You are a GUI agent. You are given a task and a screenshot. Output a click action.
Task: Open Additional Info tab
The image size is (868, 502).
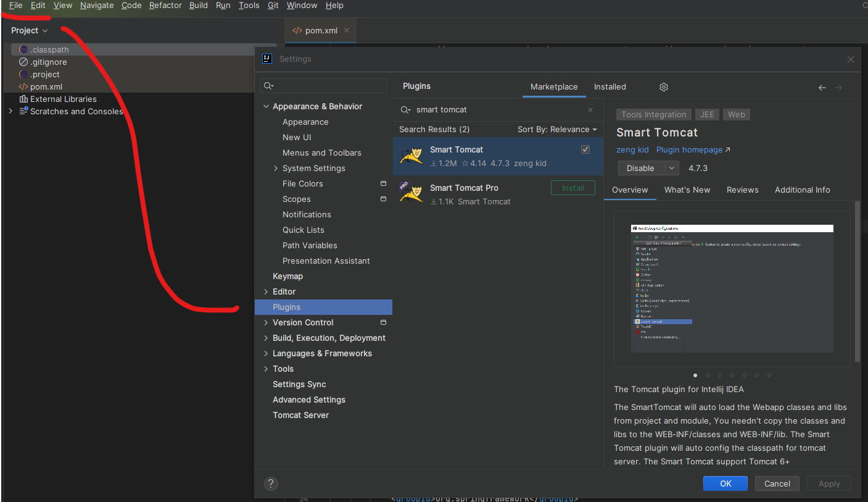[x=803, y=190]
